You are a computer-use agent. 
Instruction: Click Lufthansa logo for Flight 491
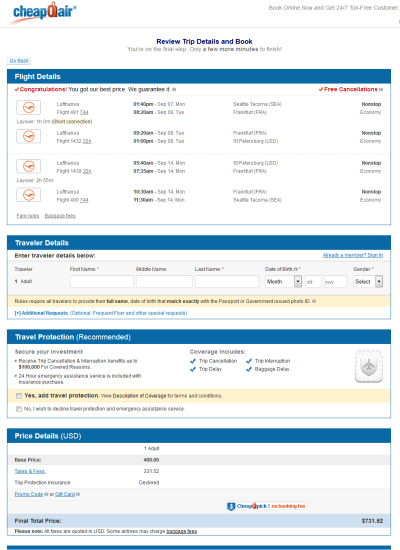click(28, 108)
